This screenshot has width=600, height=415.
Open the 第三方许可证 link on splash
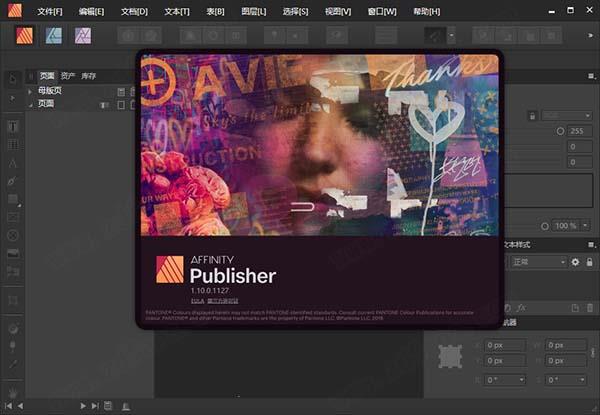pyautogui.click(x=223, y=301)
